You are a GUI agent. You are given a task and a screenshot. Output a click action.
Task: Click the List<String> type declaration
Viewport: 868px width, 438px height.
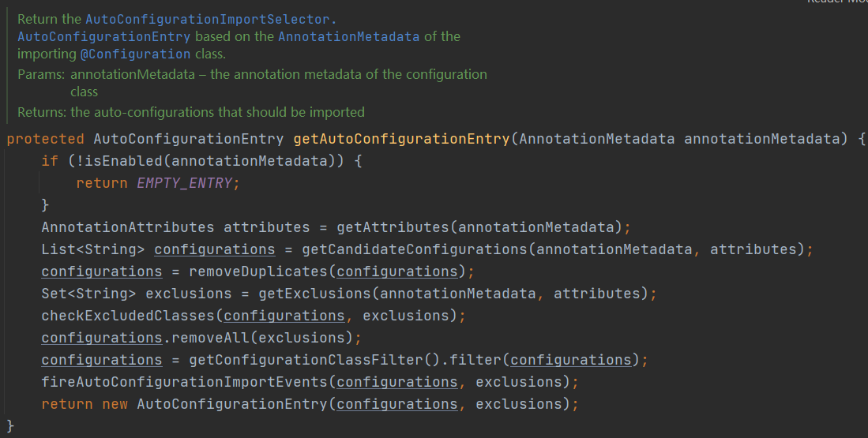pos(93,249)
